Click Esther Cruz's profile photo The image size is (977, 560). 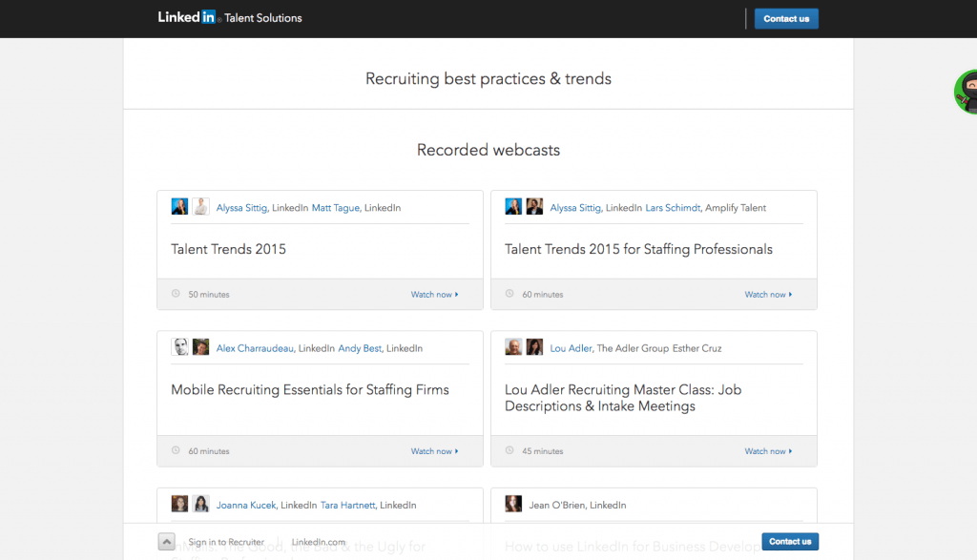pos(534,347)
